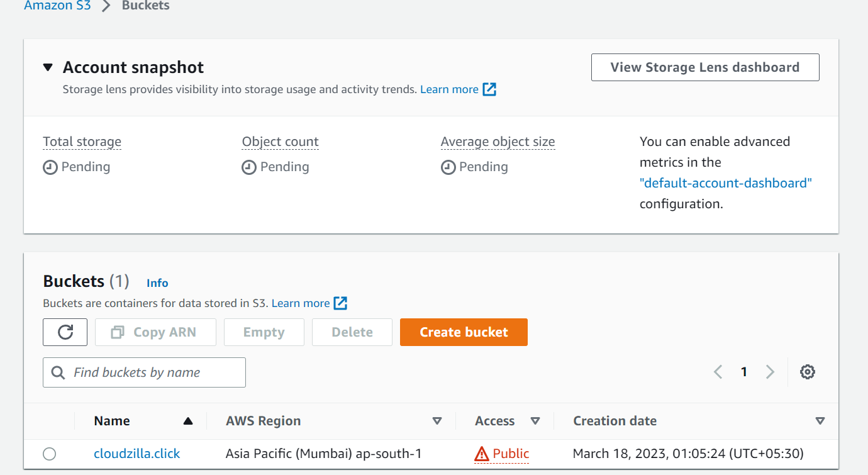Image resolution: width=868 pixels, height=475 pixels.
Task: Click the Average object size label
Action: click(498, 142)
